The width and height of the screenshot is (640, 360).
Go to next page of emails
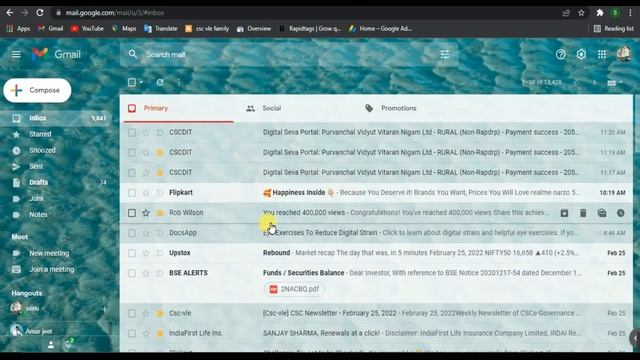(x=594, y=82)
